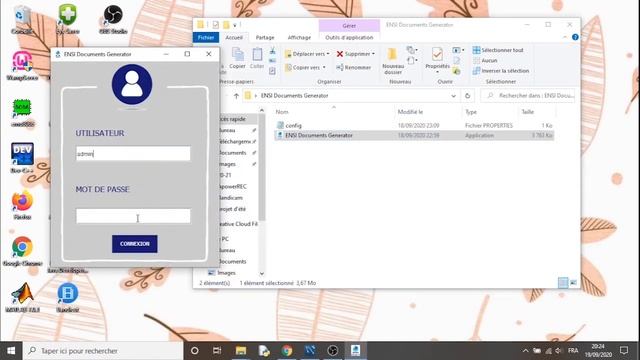Select the Gérer contextual tab header

point(349,25)
